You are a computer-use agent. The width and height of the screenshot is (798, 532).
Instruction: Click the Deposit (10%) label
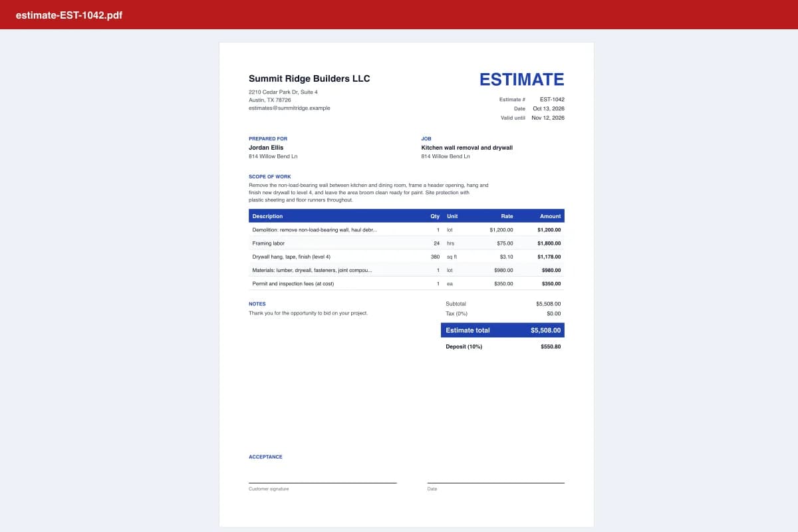(464, 346)
